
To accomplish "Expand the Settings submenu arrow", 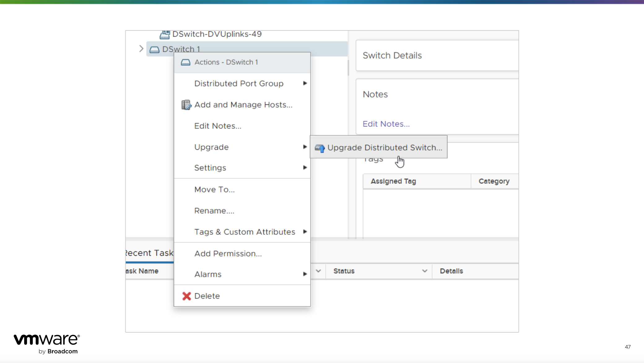I will point(305,167).
